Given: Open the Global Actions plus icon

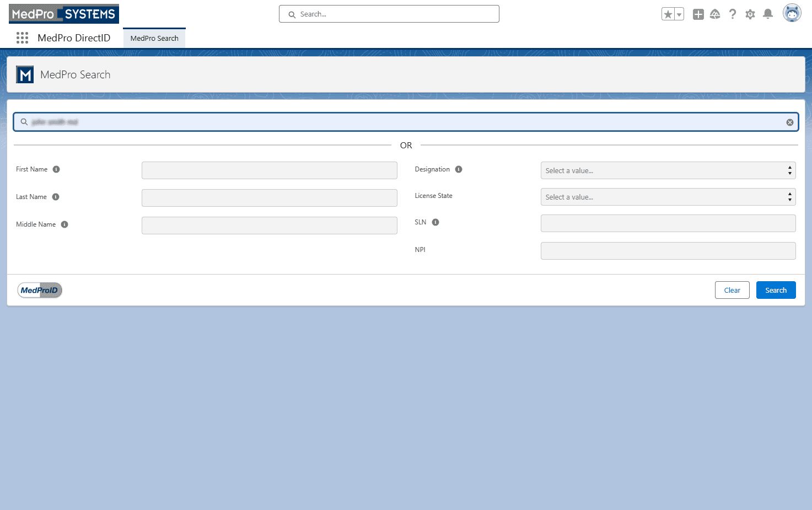Looking at the screenshot, I should 698,14.
